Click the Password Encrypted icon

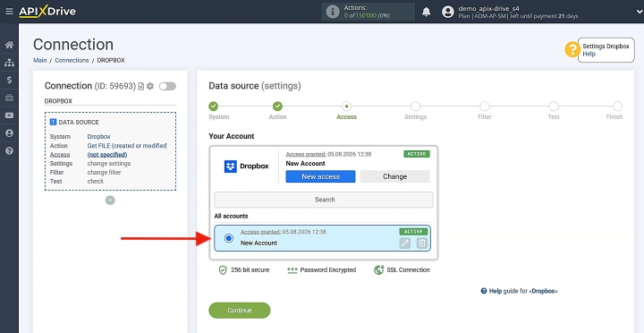(x=292, y=270)
